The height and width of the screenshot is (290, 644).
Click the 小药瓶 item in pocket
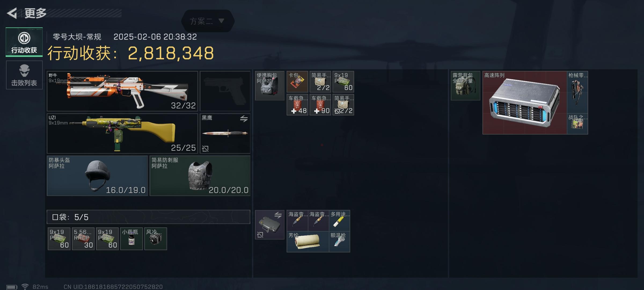pos(131,239)
